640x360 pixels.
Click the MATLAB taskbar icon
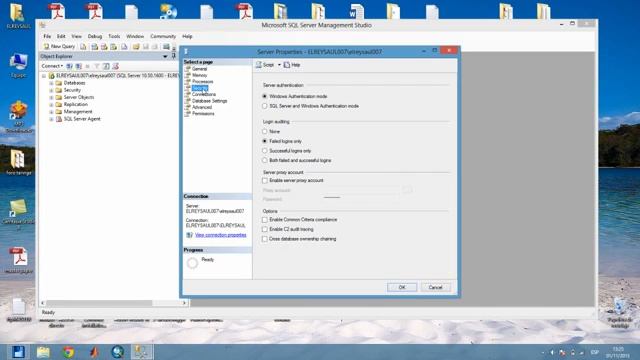click(93, 351)
